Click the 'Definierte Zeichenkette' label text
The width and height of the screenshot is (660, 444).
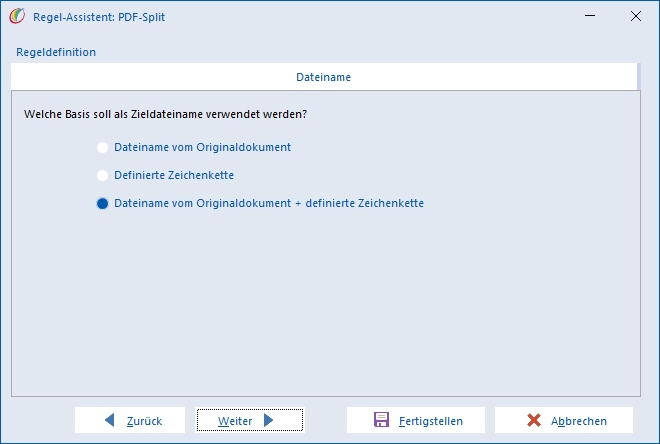click(x=174, y=175)
